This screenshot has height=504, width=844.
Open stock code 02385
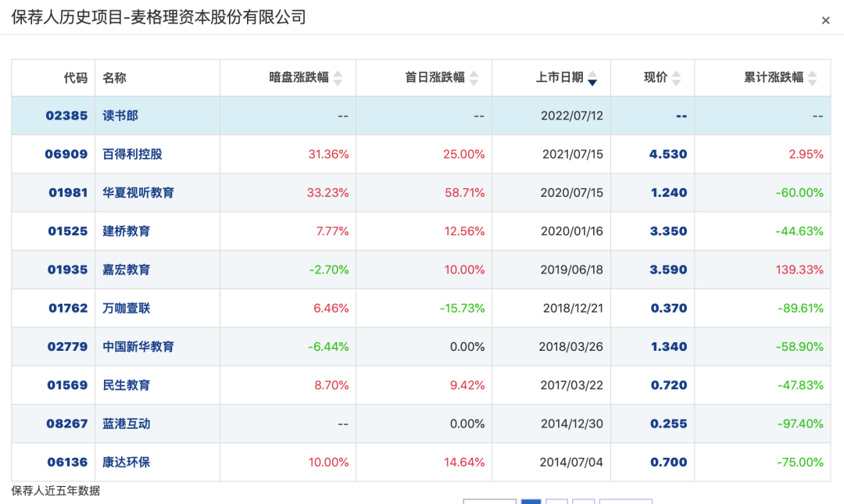click(66, 116)
